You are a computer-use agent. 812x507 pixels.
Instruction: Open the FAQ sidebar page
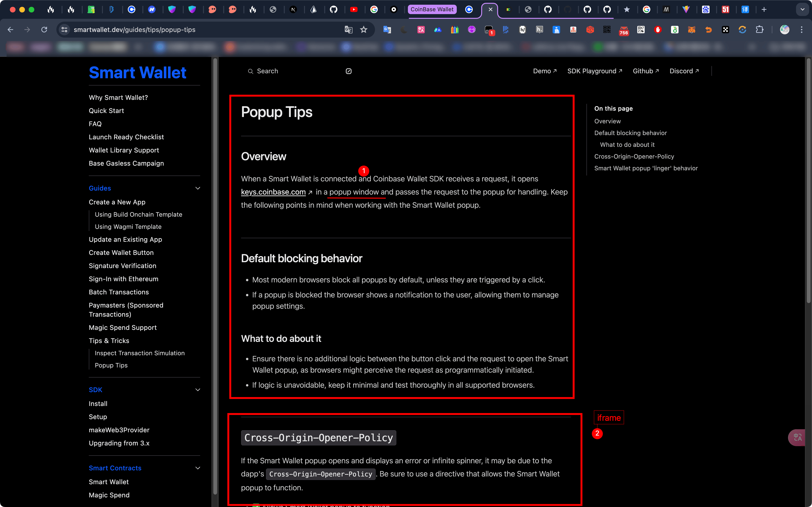tap(95, 124)
